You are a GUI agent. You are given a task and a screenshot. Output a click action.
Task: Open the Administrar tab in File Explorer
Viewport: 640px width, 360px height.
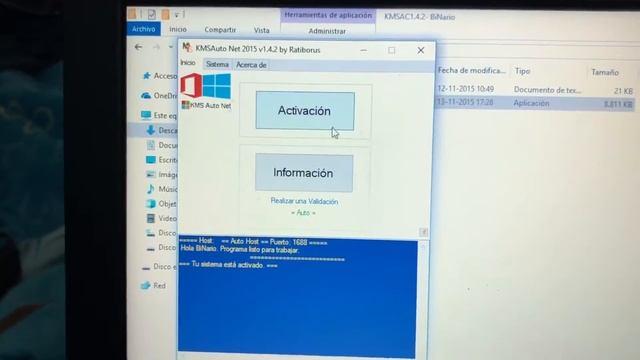(327, 31)
